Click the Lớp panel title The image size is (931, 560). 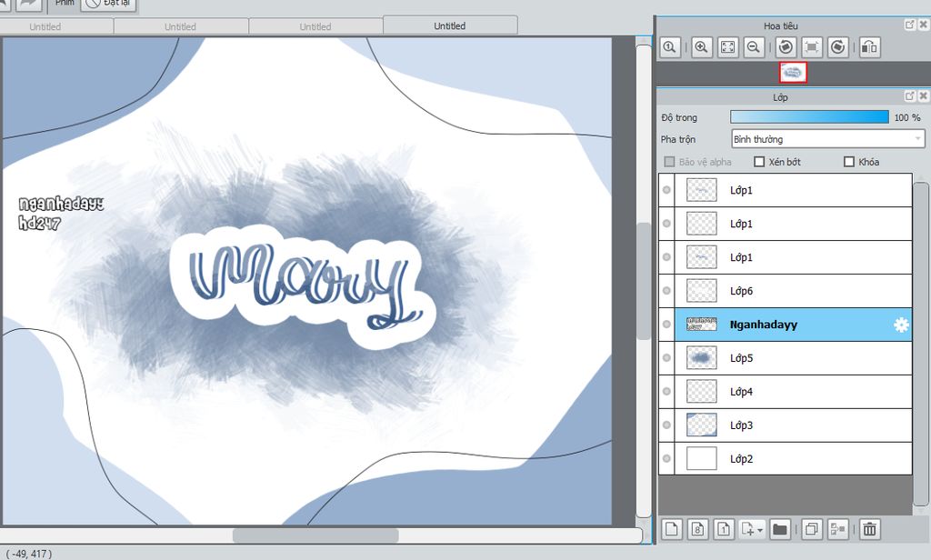tap(780, 96)
